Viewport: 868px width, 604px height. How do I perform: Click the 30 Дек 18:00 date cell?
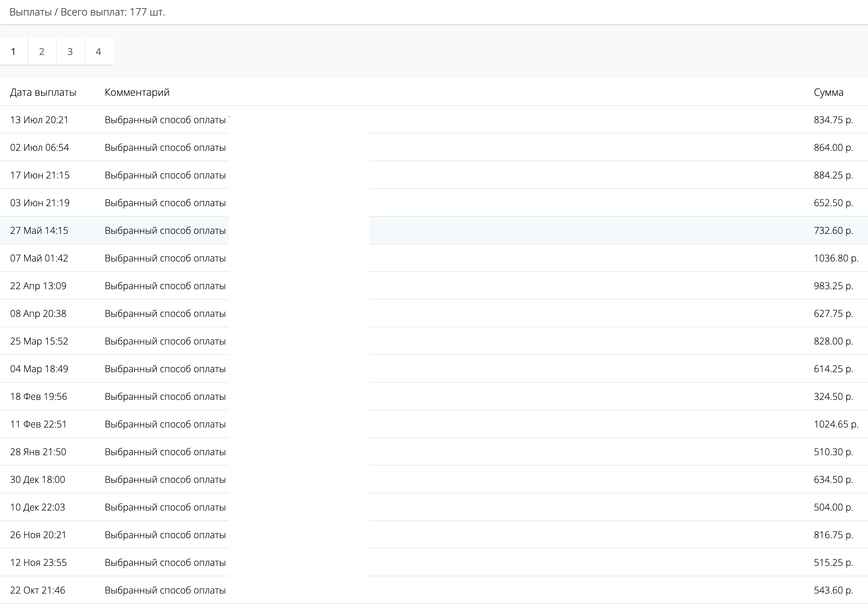click(37, 479)
